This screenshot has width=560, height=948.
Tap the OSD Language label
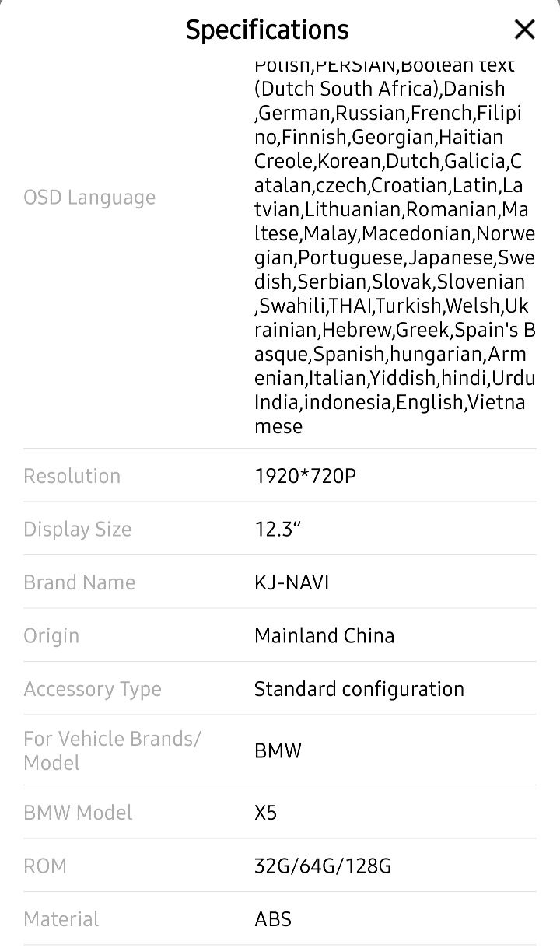click(89, 198)
